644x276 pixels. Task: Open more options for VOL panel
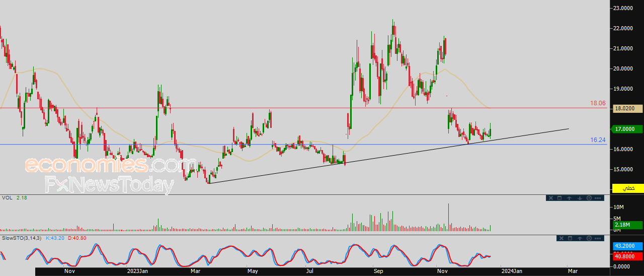(x=598, y=198)
